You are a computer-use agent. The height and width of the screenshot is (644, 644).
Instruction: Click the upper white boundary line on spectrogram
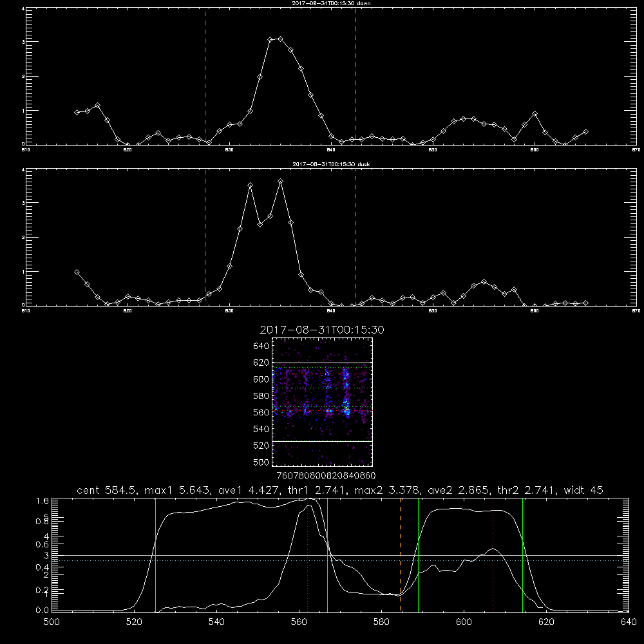click(x=323, y=363)
